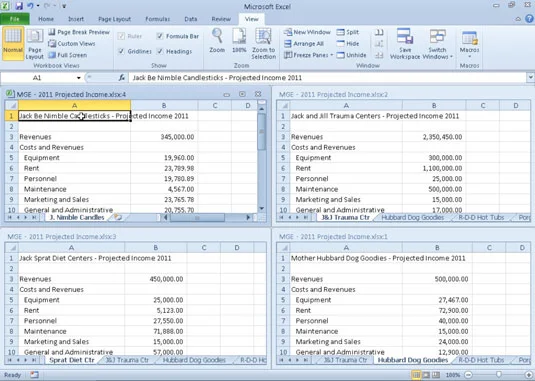The height and width of the screenshot is (381, 535).
Task: Click Save icon in quick access toolbar
Action: point(19,6)
